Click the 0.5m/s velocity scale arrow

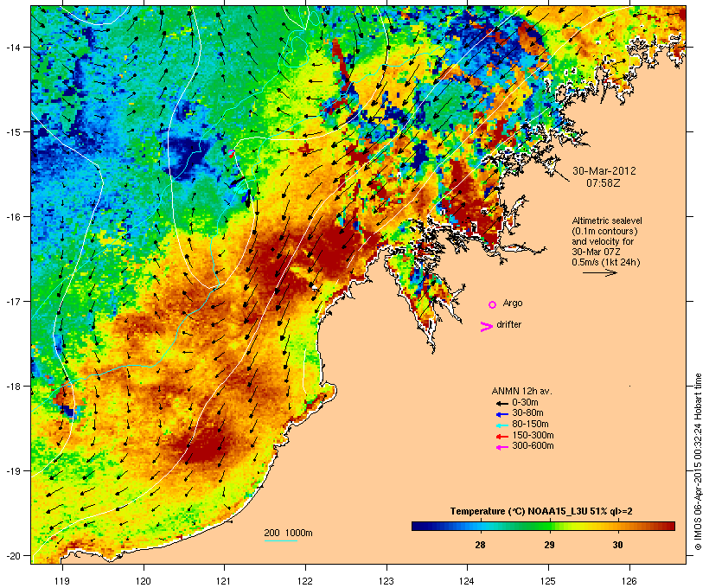coord(599,272)
